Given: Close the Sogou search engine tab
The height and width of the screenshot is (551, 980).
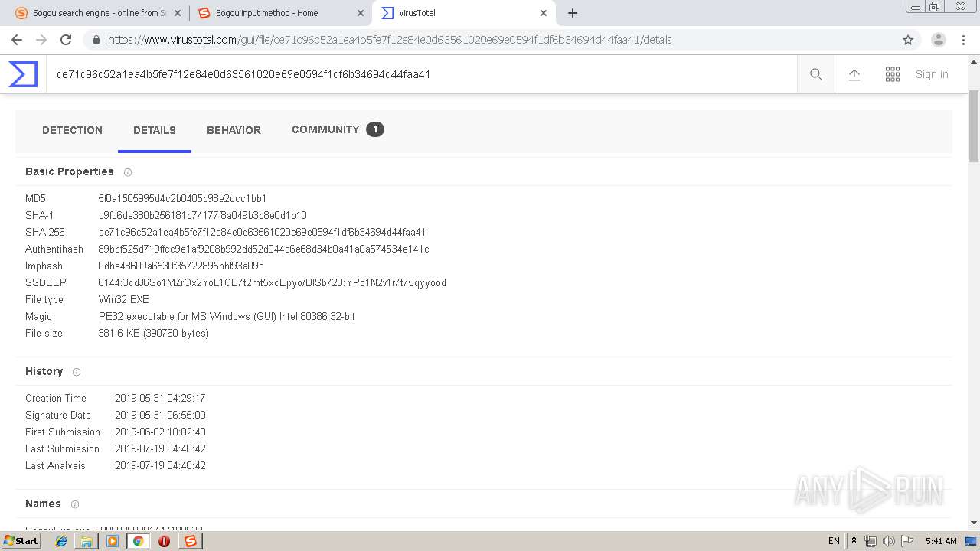Looking at the screenshot, I should [x=178, y=13].
